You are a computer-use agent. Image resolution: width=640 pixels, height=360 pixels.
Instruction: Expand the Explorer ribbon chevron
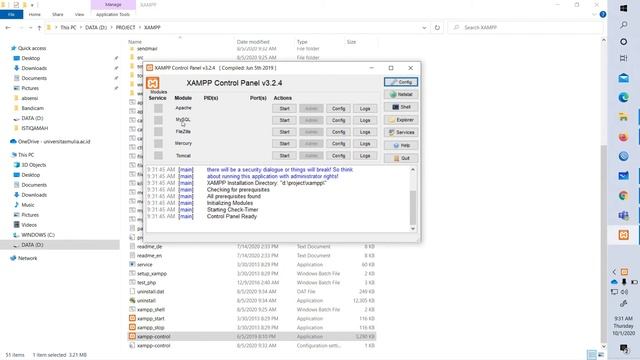tap(594, 15)
